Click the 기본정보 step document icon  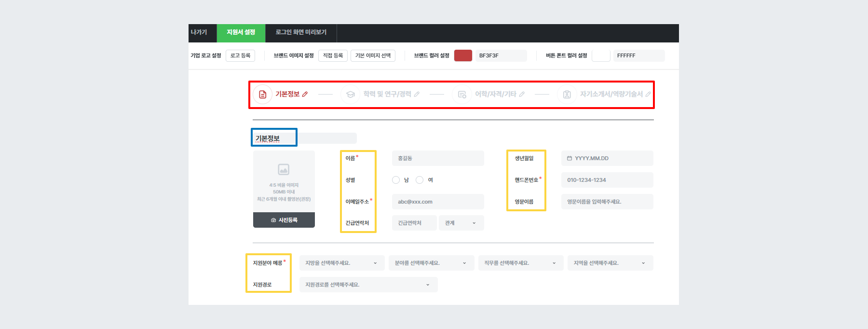(263, 94)
